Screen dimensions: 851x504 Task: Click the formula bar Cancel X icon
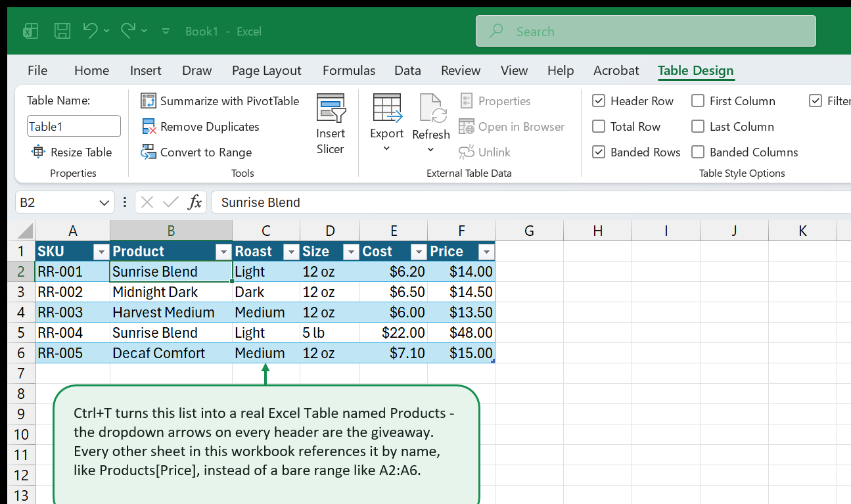point(148,202)
